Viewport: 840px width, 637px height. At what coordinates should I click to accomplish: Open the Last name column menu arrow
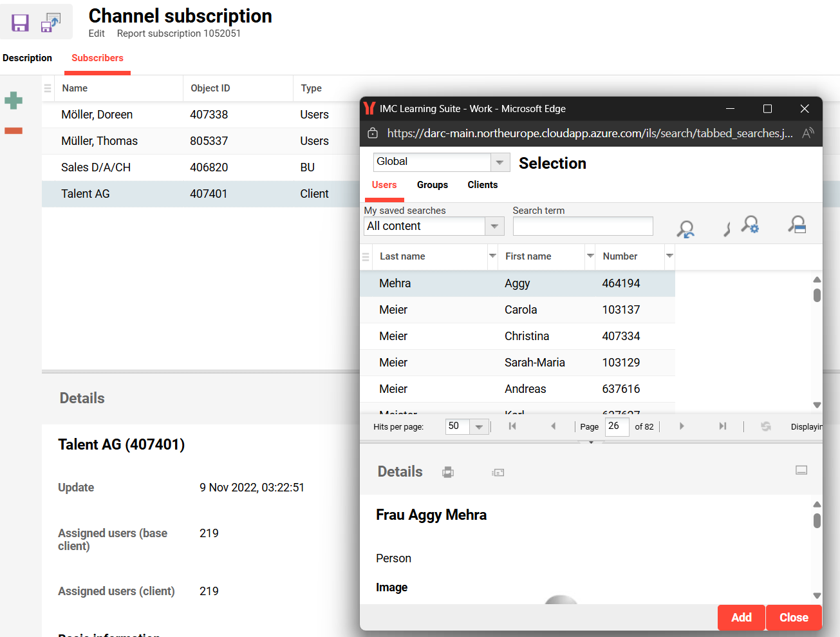pyautogui.click(x=492, y=256)
